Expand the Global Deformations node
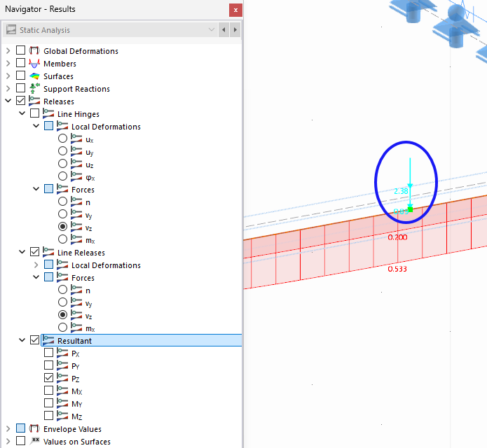Screen dimensions: 487x448 [8, 50]
